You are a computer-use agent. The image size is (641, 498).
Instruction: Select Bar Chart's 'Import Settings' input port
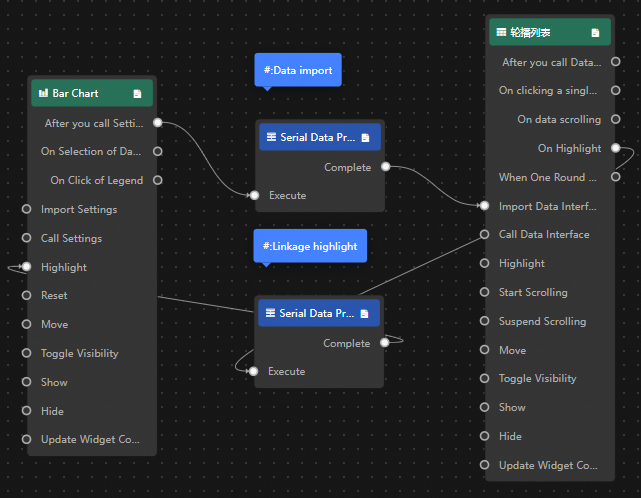[x=27, y=209]
